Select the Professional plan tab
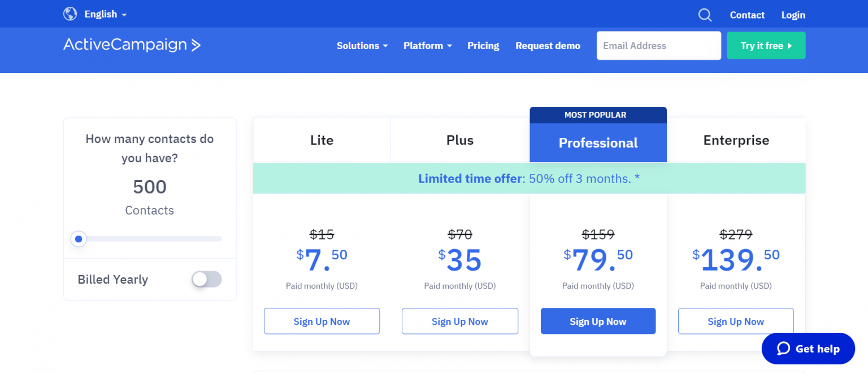This screenshot has height=374, width=868. (x=598, y=143)
